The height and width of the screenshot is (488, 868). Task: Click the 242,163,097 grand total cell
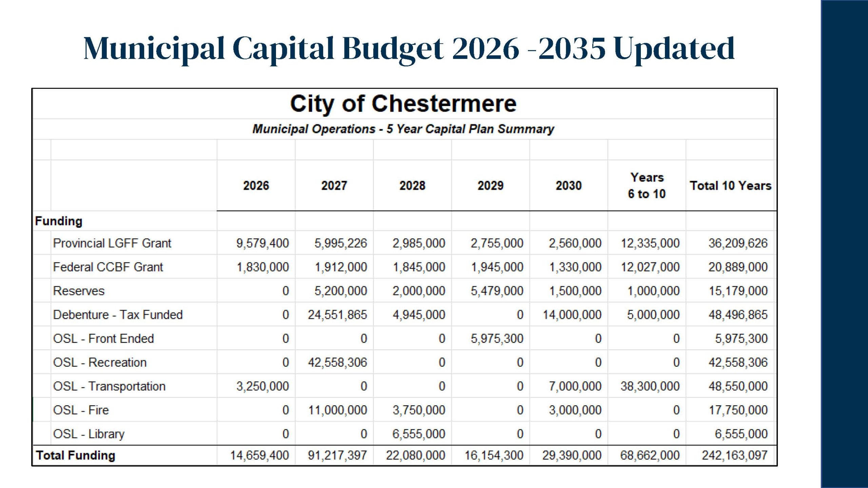[734, 455]
